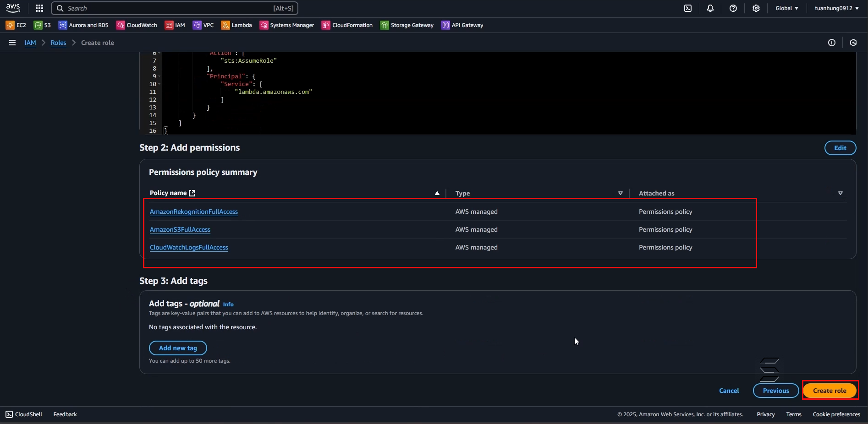Open the info panel circle icon
Image resolution: width=868 pixels, height=424 pixels.
832,43
